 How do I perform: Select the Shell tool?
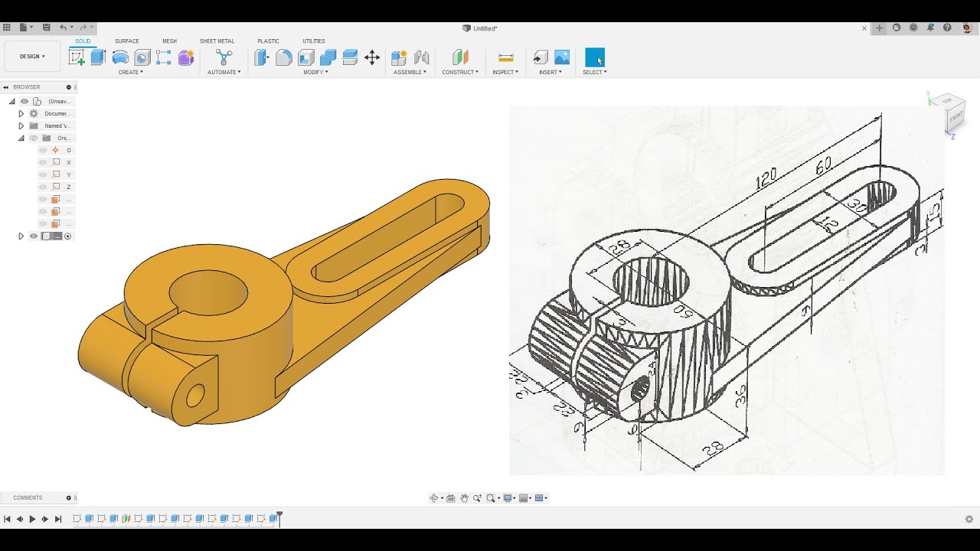(x=306, y=57)
